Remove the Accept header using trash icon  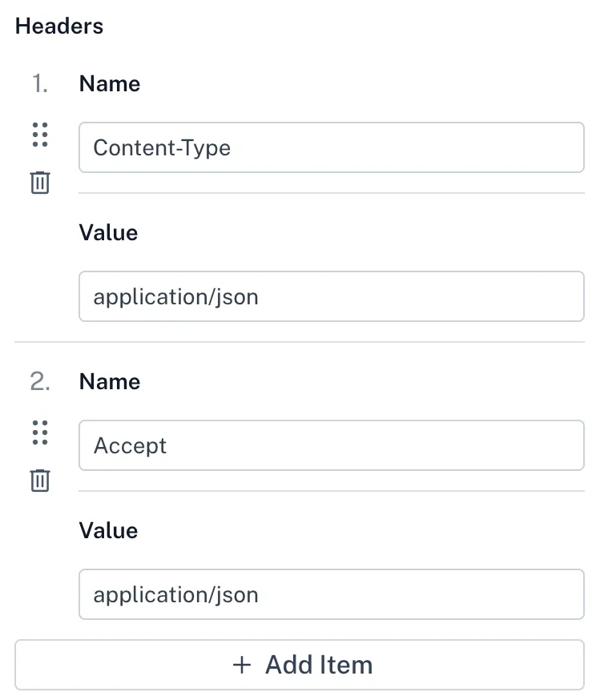pyautogui.click(x=40, y=481)
